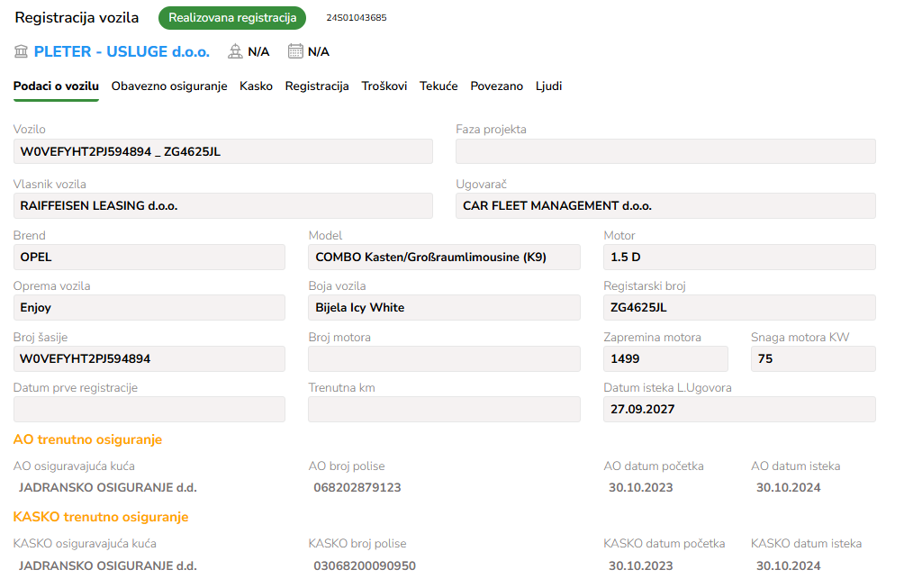913x588 pixels.
Task: Click KASKO datum isteka value 30.10.2024
Action: click(x=789, y=565)
